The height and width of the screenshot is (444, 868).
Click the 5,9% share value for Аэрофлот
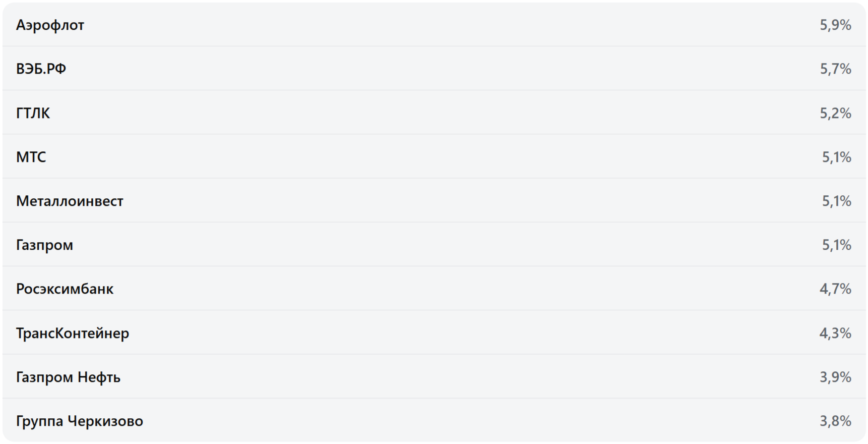click(835, 25)
